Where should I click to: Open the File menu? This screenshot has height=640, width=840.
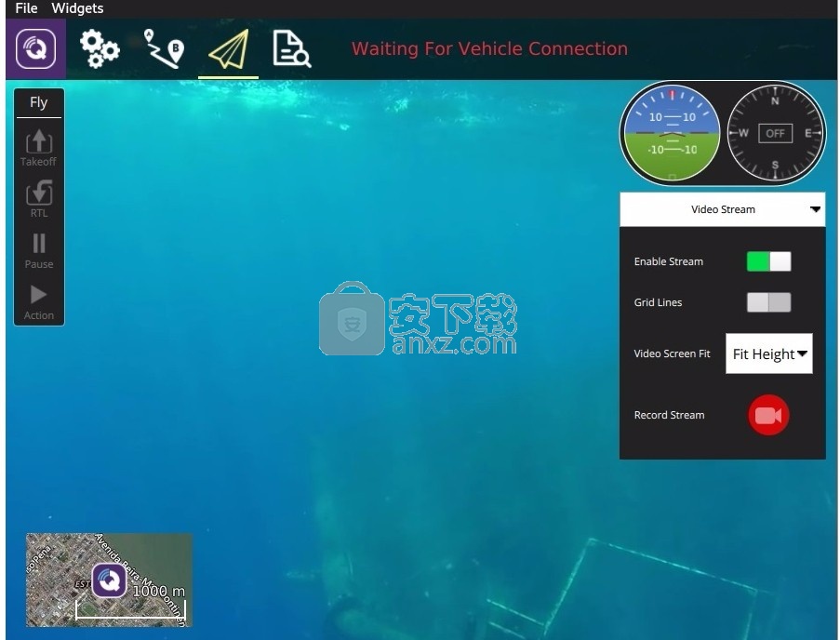26,8
